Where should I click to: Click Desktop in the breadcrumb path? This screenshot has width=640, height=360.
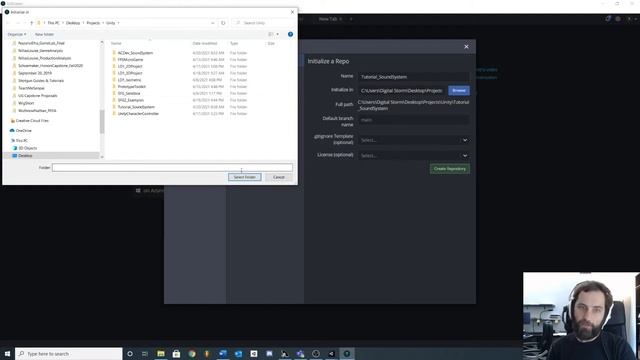73,23
